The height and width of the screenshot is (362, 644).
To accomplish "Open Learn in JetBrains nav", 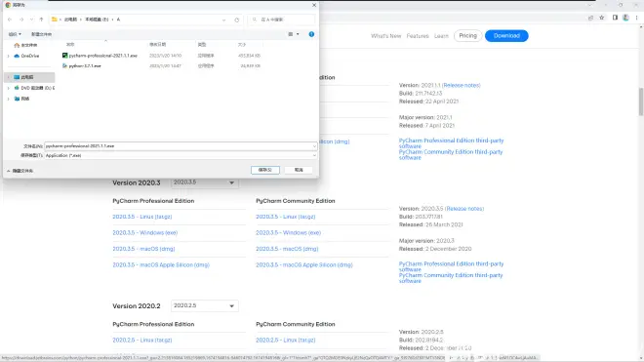I will [441, 36].
